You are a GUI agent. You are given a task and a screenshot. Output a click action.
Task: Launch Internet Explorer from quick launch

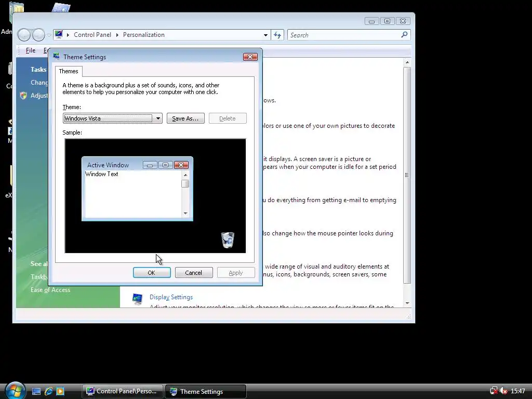48,392
